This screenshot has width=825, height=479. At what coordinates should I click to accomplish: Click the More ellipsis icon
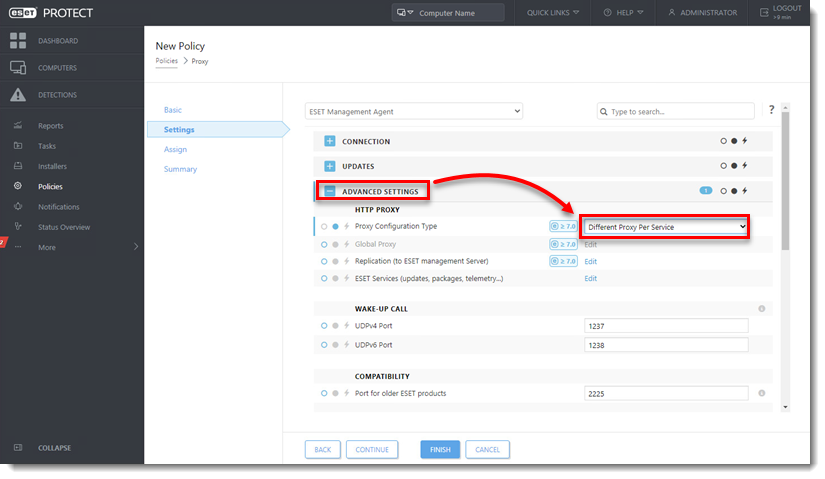coord(18,247)
